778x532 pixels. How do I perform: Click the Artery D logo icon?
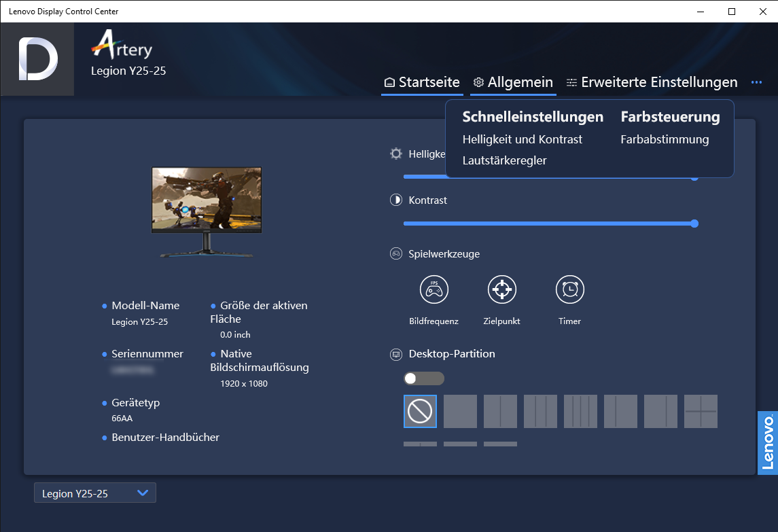point(37,59)
